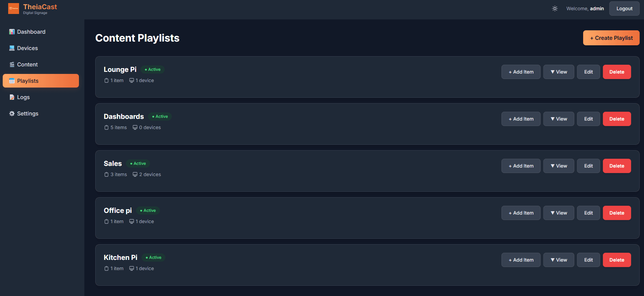The height and width of the screenshot is (296, 644).
Task: Click the device monitor icon on Sales playlist
Action: [135, 174]
